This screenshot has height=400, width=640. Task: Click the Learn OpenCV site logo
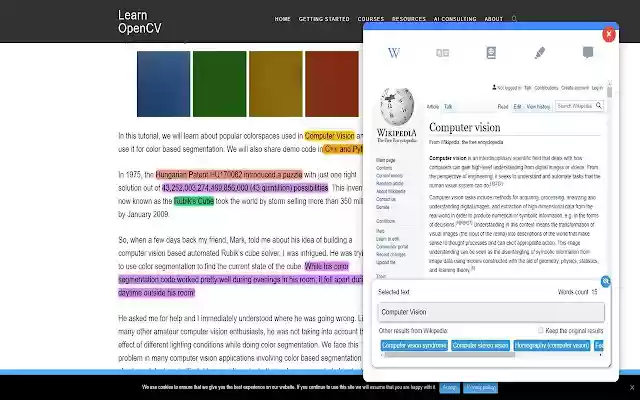point(140,22)
